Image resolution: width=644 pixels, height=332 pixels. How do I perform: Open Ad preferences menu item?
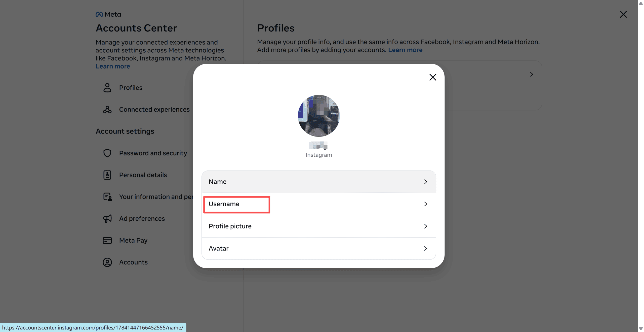142,219
